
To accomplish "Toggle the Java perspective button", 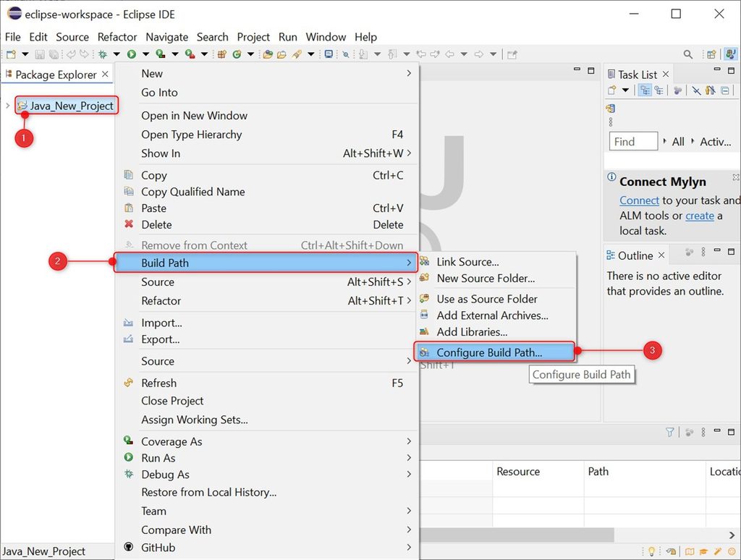I will [x=731, y=54].
